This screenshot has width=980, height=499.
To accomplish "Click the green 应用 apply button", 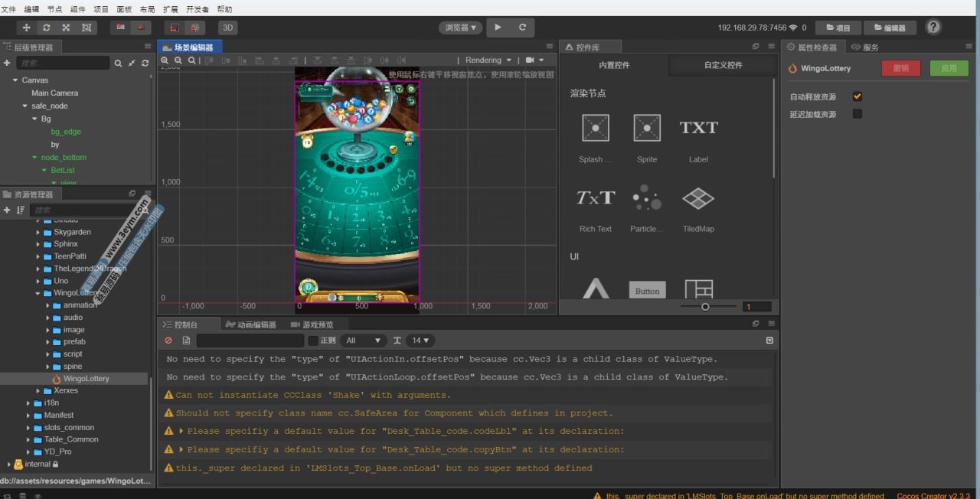I will [x=949, y=68].
